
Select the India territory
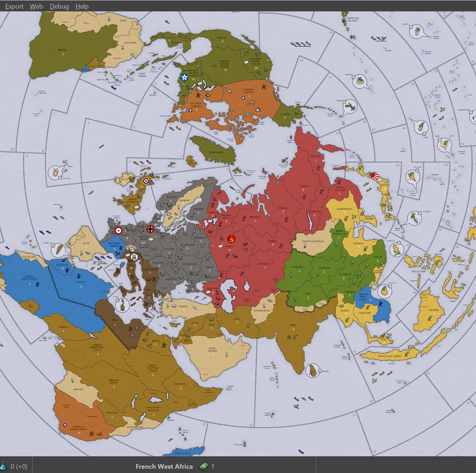[x=293, y=325]
